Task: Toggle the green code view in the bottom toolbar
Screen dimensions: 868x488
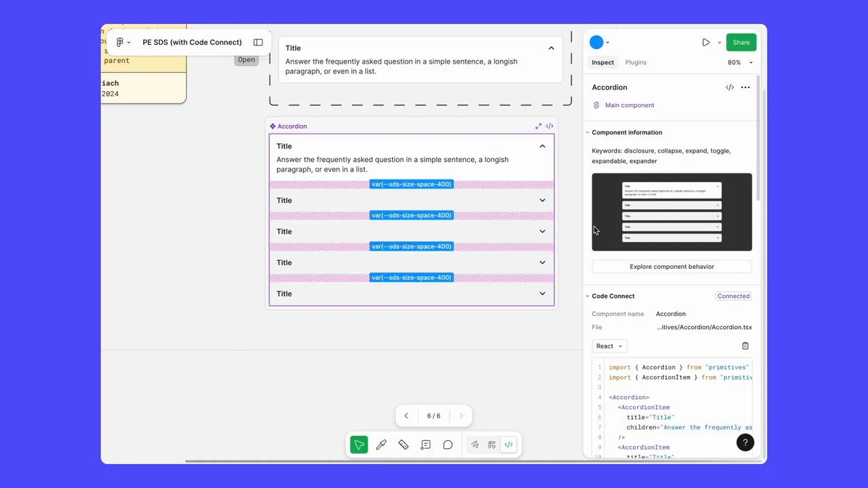Action: coord(509,444)
